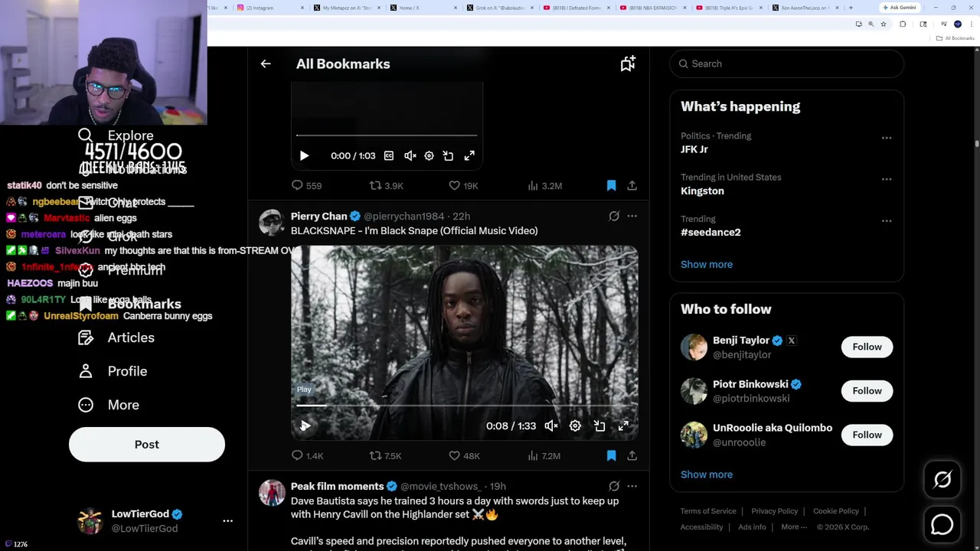Viewport: 980px width, 551px height.
Task: Remove bookmark on the 3.2M views post
Action: click(x=611, y=185)
